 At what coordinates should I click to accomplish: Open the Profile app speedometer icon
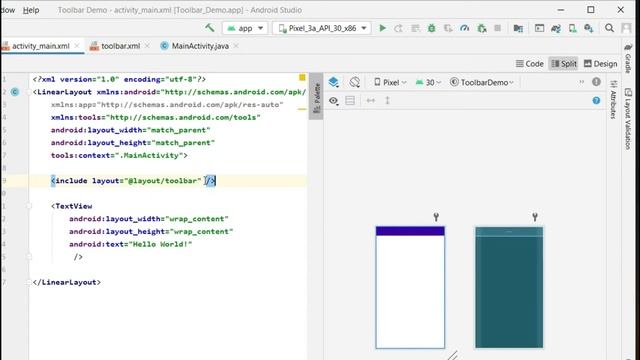tap(464, 28)
